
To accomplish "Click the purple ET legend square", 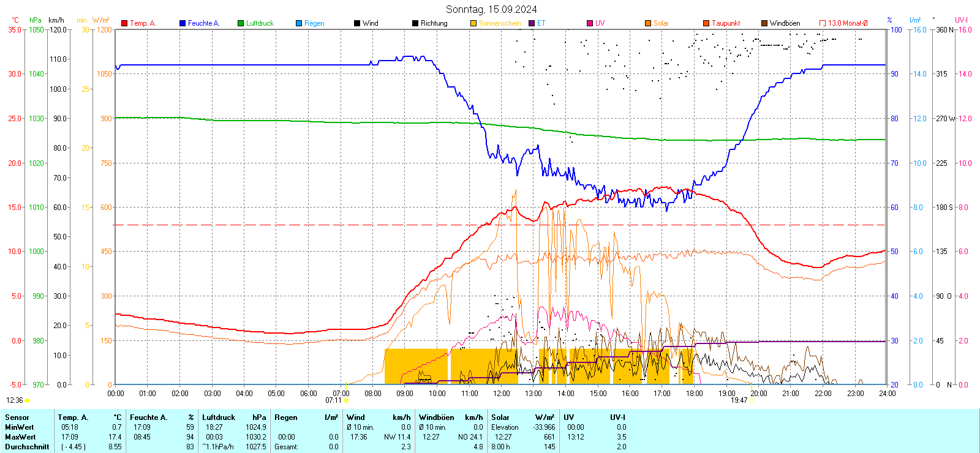I will [x=532, y=23].
